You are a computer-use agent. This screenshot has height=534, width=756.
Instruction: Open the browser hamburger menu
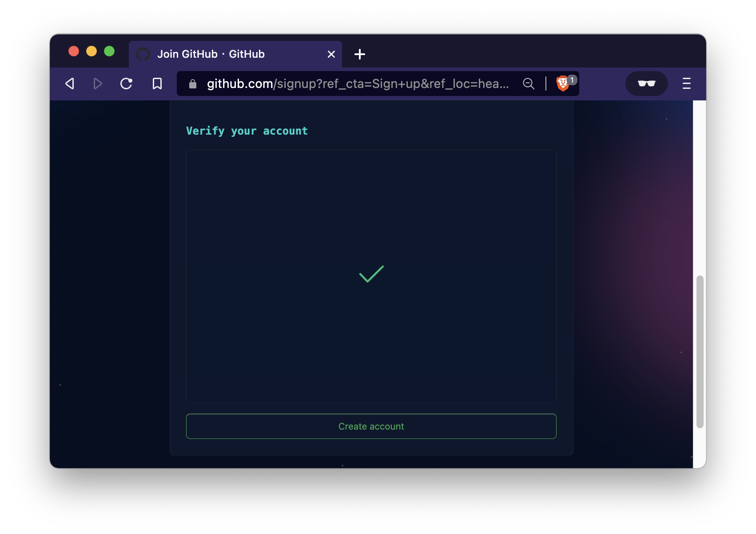point(686,84)
